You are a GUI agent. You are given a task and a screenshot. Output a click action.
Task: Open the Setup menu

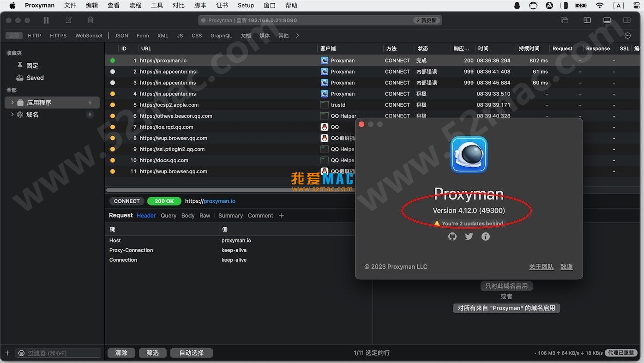pyautogui.click(x=246, y=6)
